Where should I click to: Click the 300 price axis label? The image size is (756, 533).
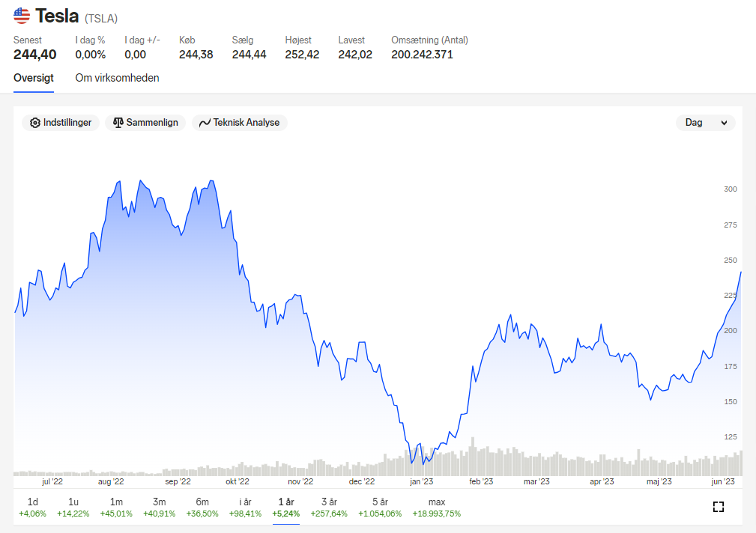[730, 189]
